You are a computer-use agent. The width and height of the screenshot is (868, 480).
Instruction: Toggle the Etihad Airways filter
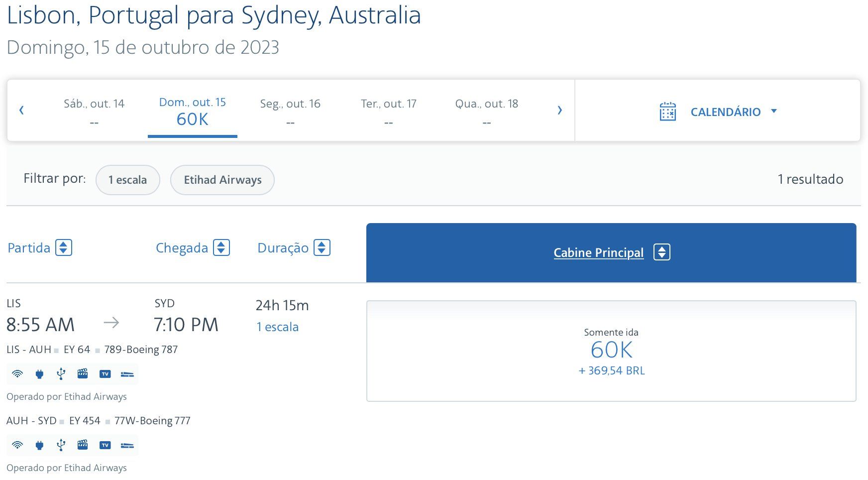[222, 180]
